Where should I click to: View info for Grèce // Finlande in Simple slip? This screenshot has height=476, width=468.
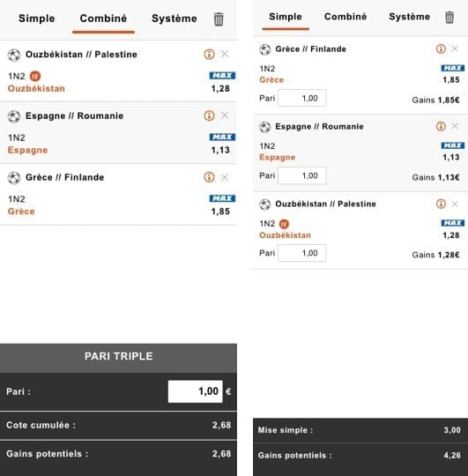coord(441,48)
